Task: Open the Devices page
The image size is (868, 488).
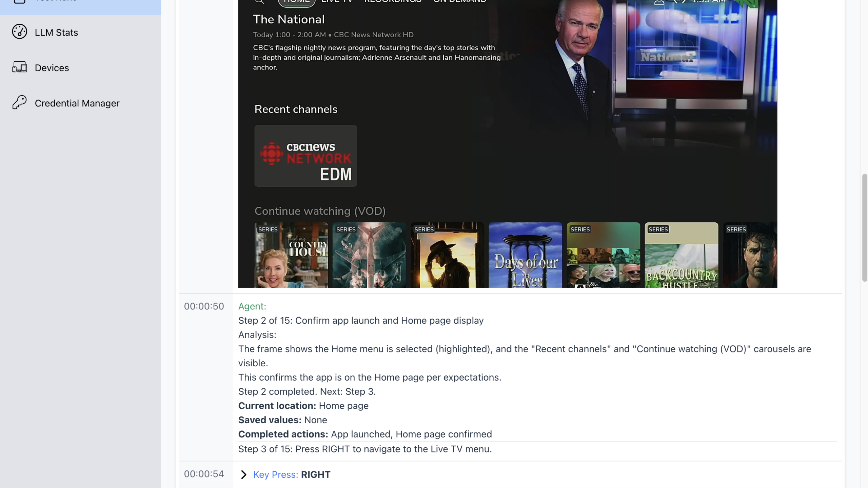Action: [52, 68]
